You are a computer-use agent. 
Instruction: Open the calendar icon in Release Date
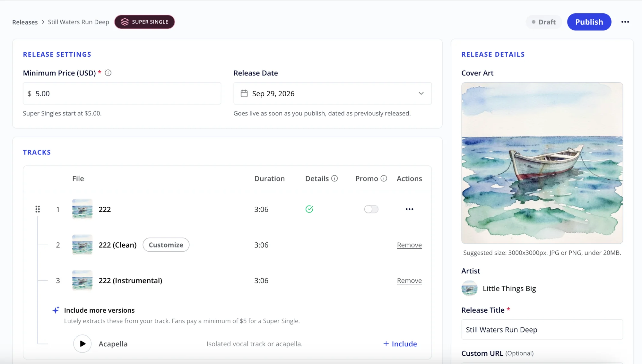click(x=244, y=93)
